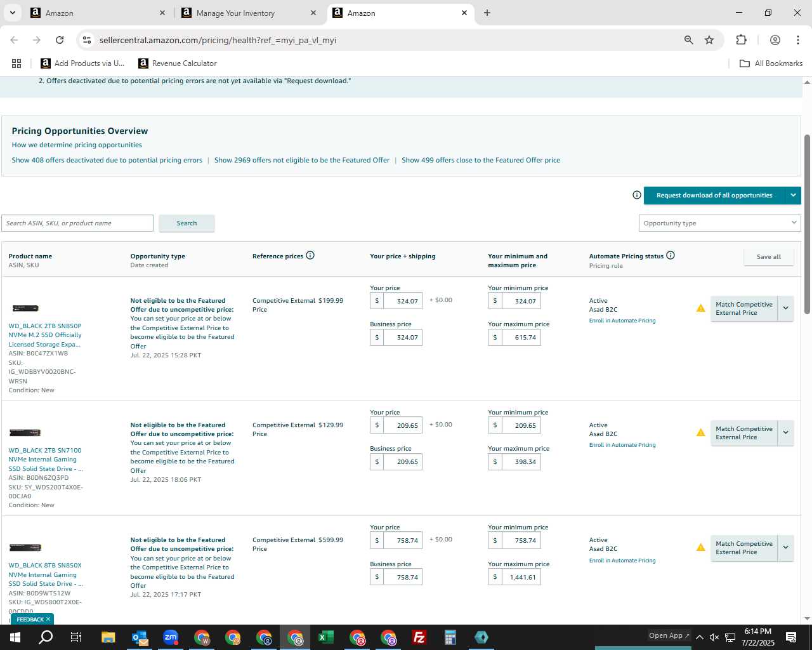Show 408 offers deactivated for pricing errors
Image resolution: width=812 pixels, height=650 pixels.
point(107,160)
